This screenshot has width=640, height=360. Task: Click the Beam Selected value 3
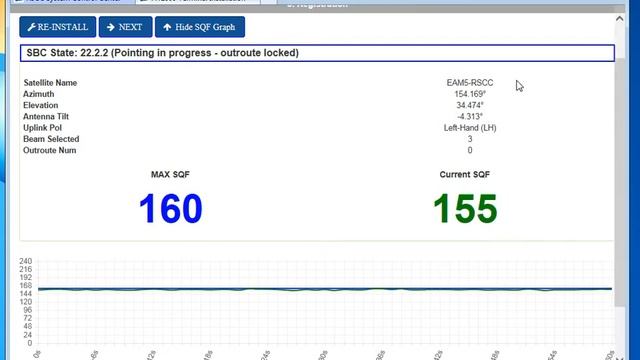(470, 139)
